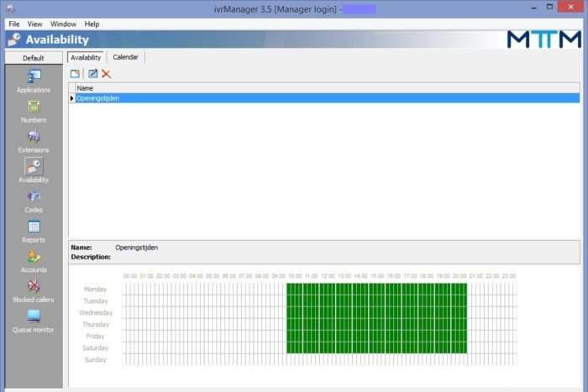Select the Availability tab
This screenshot has height=392, width=588.
point(86,57)
